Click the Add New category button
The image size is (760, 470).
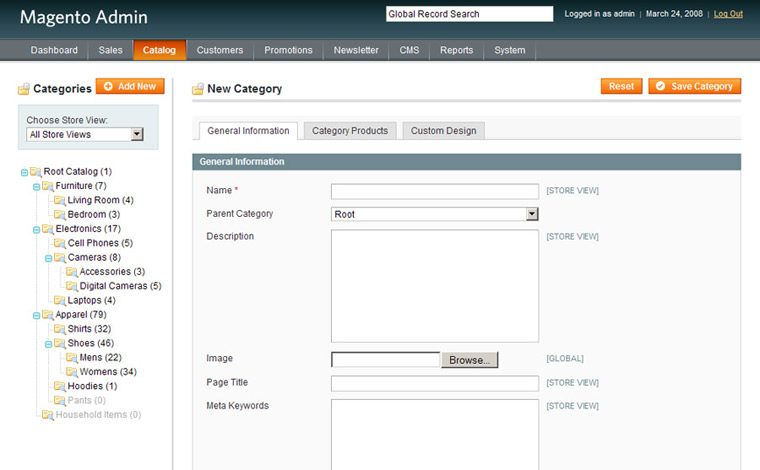[130, 86]
